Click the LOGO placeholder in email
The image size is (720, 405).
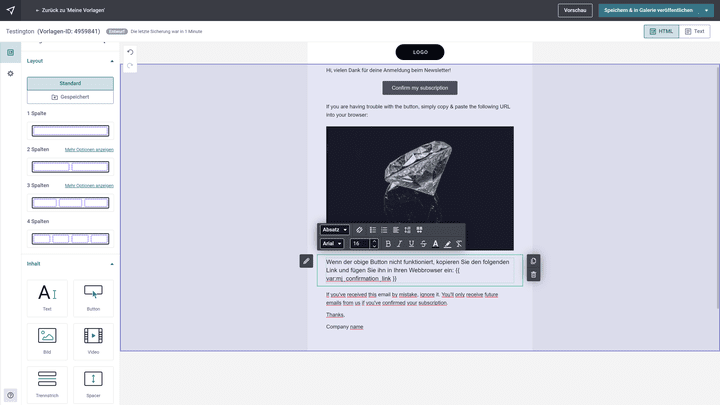click(x=420, y=52)
